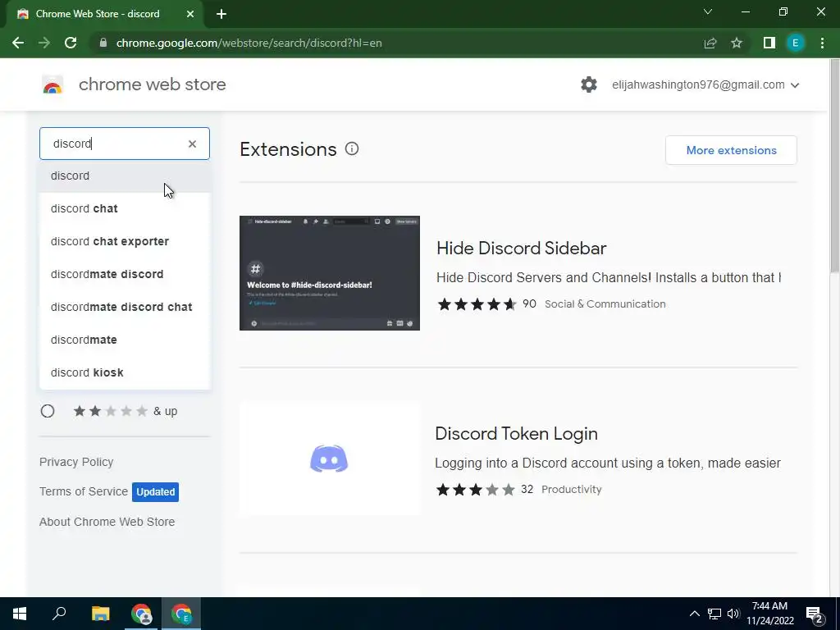Select the 'discord' suggestion
The height and width of the screenshot is (630, 840).
[125, 176]
